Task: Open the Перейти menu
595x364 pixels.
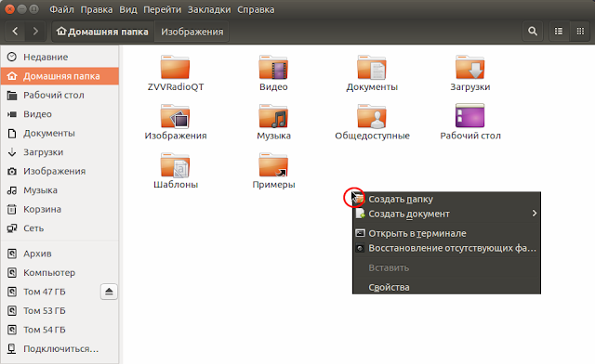Action: [162, 9]
